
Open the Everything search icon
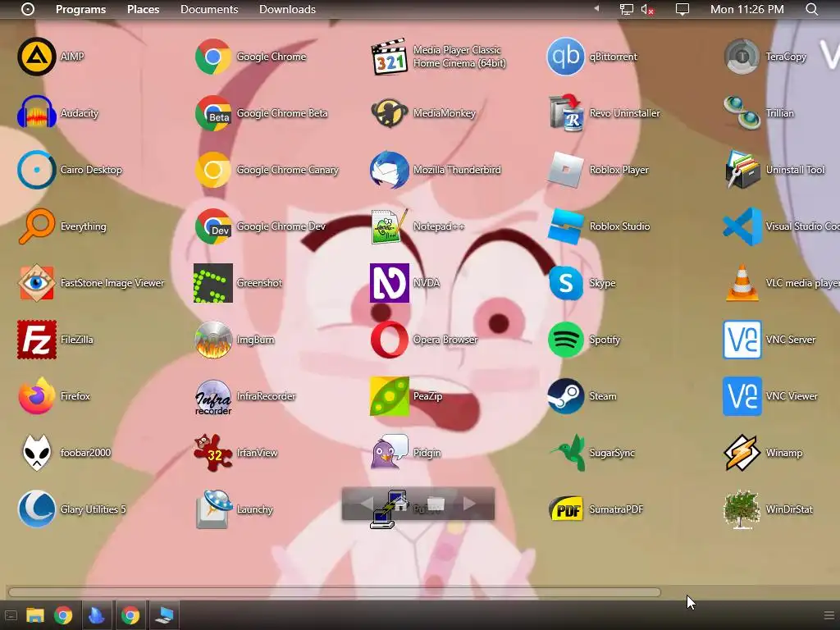(x=36, y=226)
